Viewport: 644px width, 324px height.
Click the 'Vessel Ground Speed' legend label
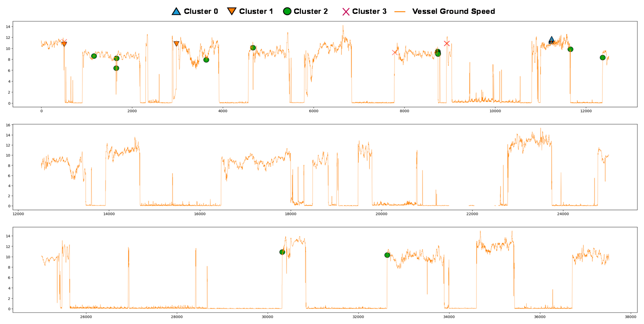453,11
